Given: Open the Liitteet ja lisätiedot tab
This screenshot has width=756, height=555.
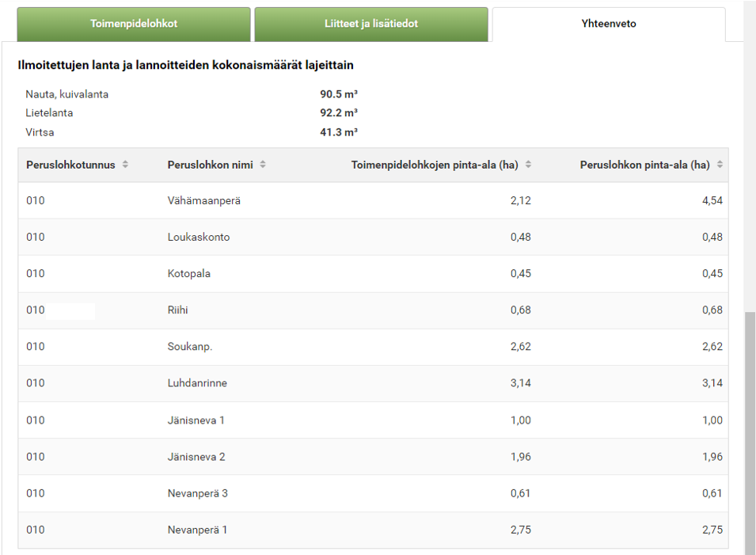Looking at the screenshot, I should [370, 24].
